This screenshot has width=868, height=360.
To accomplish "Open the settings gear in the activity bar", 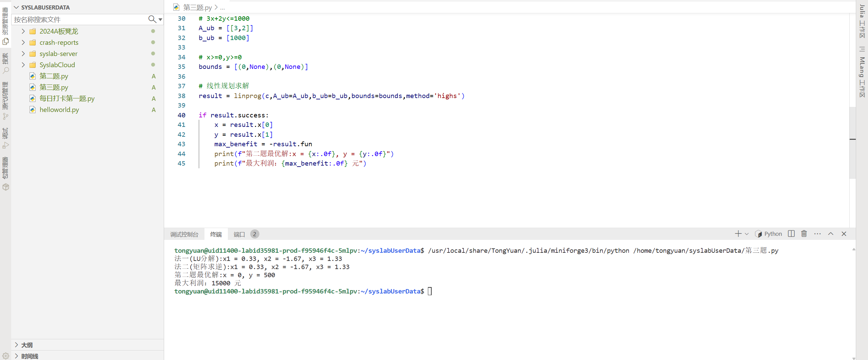I will (x=5, y=356).
